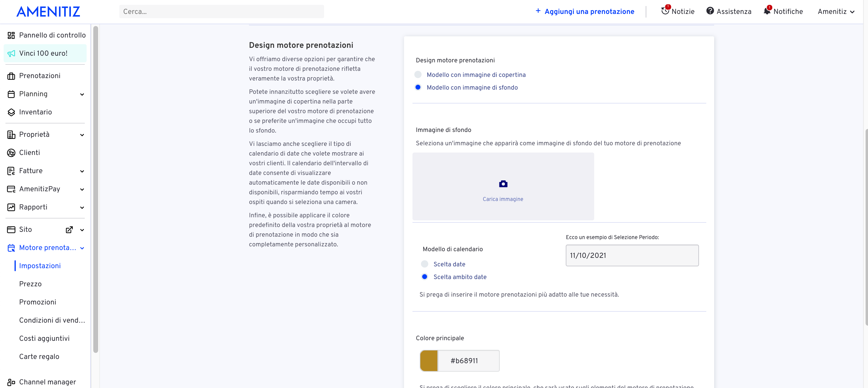
Task: Choose the Scelta ambito date option
Action: tap(425, 277)
